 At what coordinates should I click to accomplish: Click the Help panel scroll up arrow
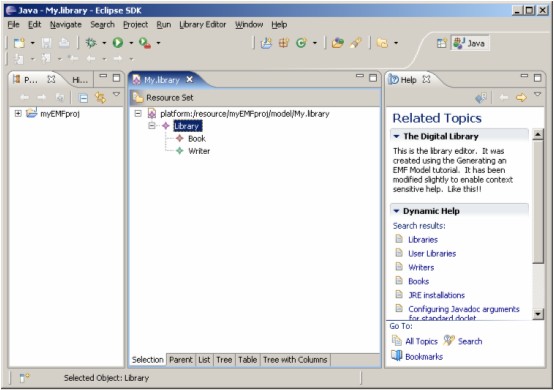538,135
